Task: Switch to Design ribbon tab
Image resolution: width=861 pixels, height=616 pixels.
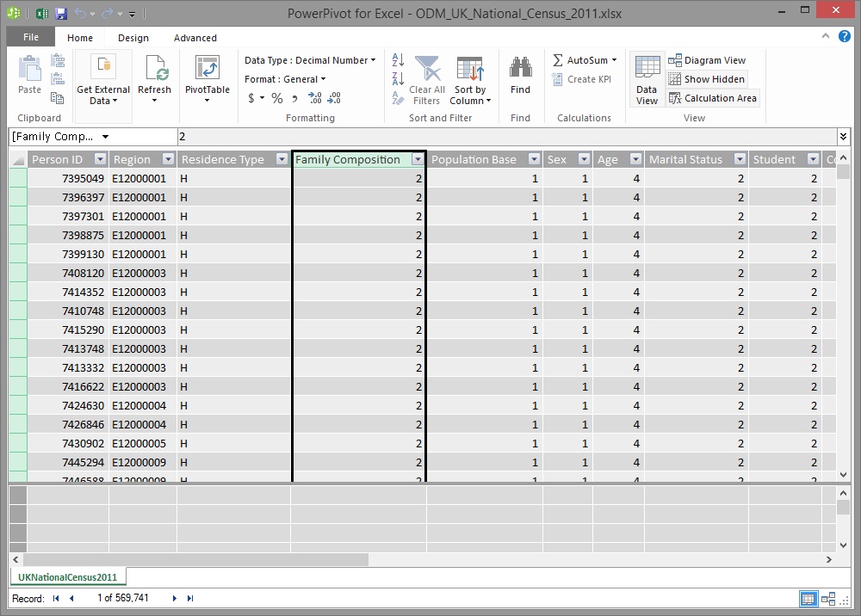Action: click(133, 38)
